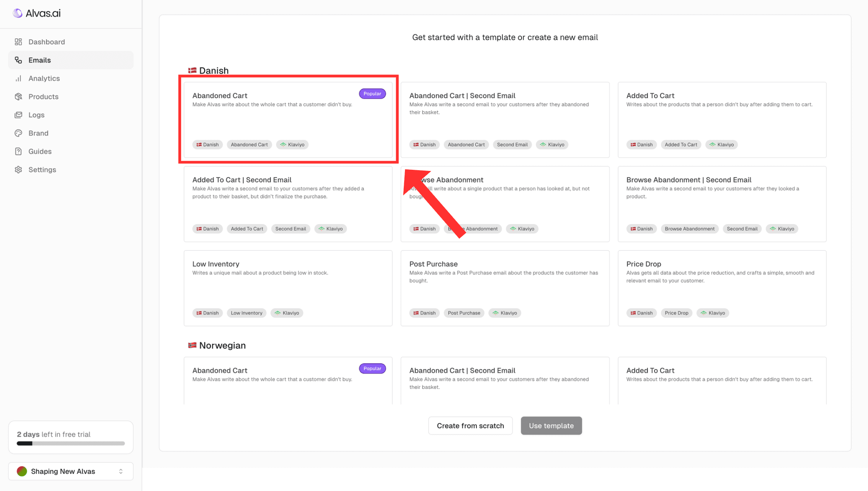868x491 pixels.
Task: Choose Browse Abandonment | Second Email template
Action: click(722, 204)
